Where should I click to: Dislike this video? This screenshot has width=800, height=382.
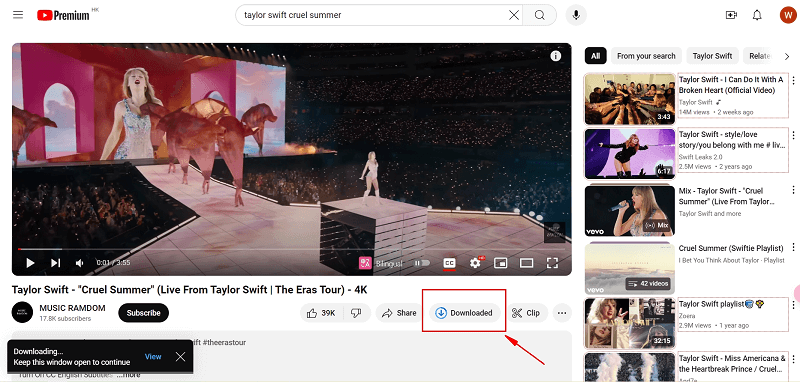[357, 313]
